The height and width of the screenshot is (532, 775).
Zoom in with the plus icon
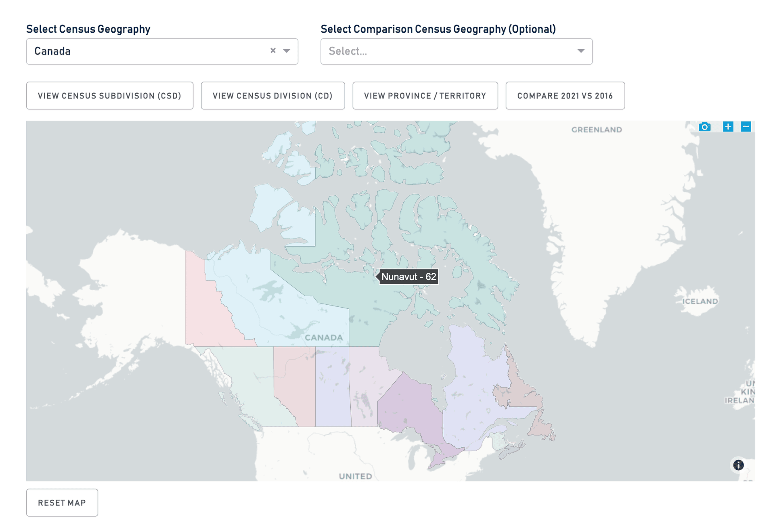tap(728, 127)
